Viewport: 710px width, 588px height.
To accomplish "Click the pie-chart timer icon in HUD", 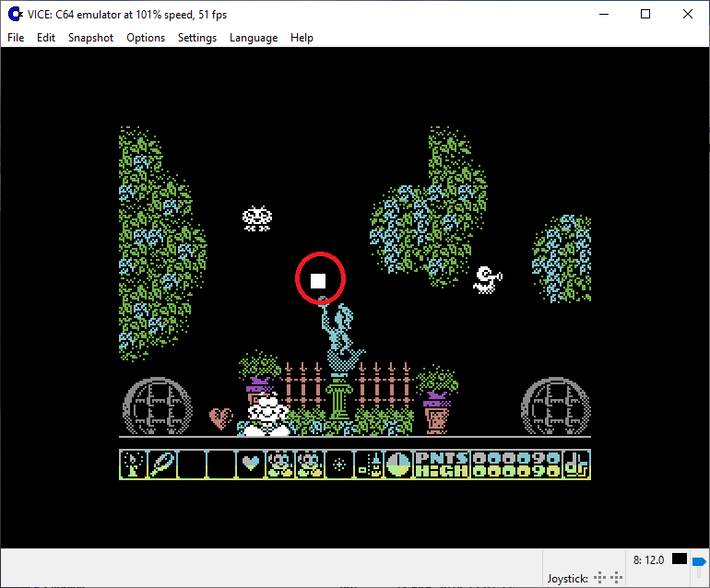I will (x=398, y=464).
